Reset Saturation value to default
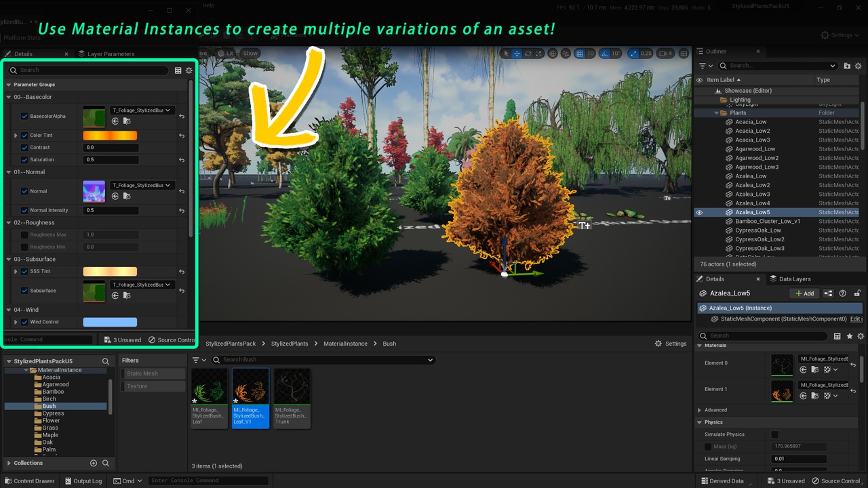This screenshot has width=868, height=488. pyautogui.click(x=182, y=160)
